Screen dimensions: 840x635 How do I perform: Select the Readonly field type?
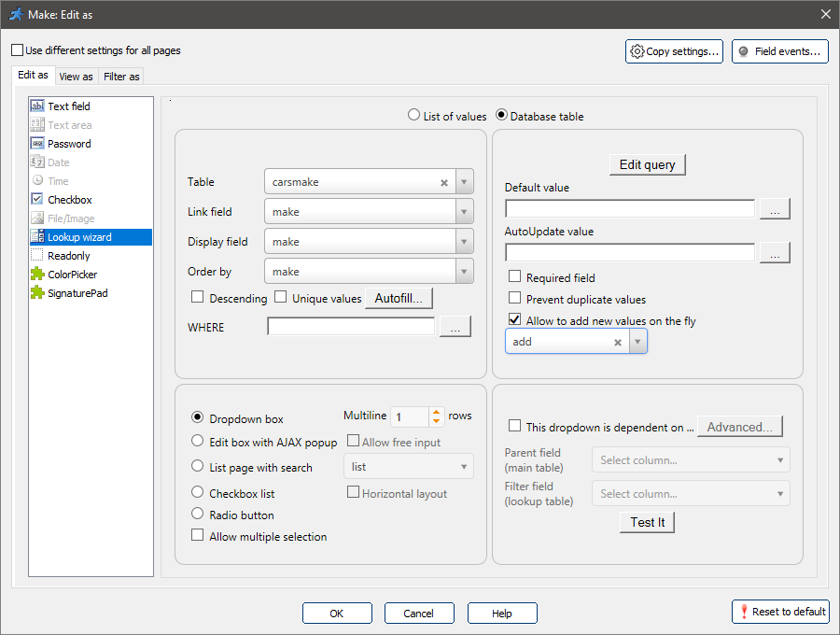coord(67,255)
